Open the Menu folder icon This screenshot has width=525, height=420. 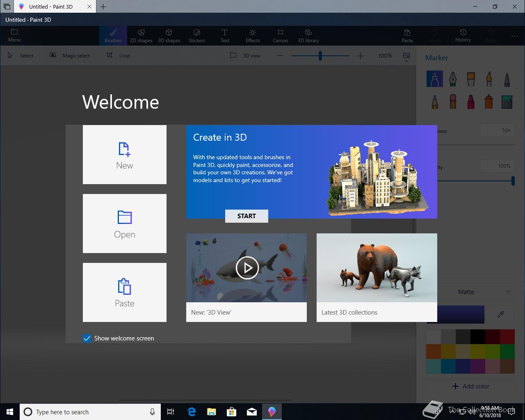pyautogui.click(x=14, y=32)
